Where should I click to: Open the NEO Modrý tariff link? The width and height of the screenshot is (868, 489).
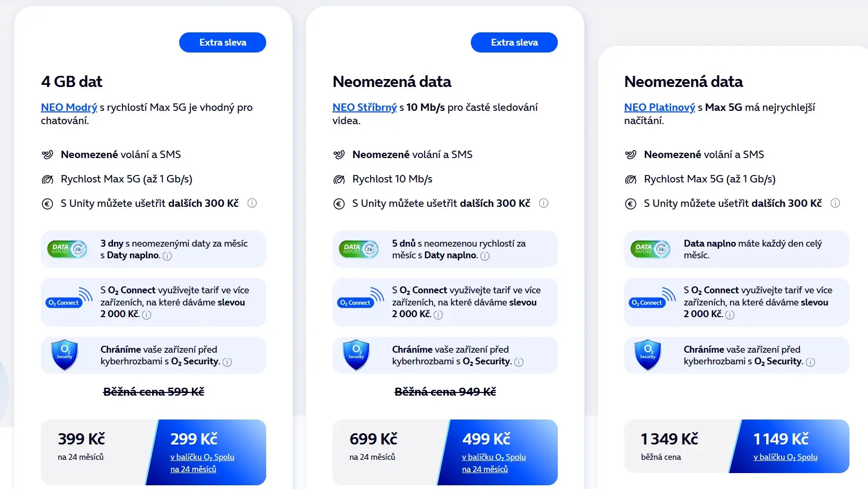(69, 108)
